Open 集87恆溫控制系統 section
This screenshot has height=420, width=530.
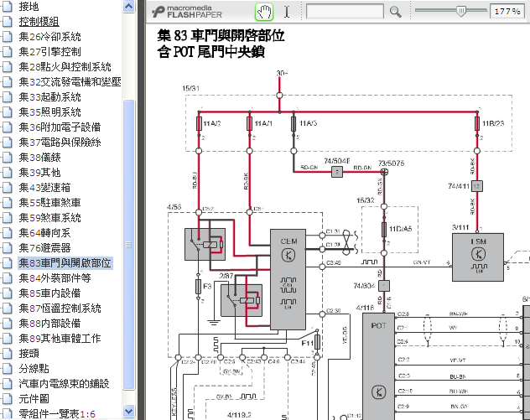(x=60, y=309)
